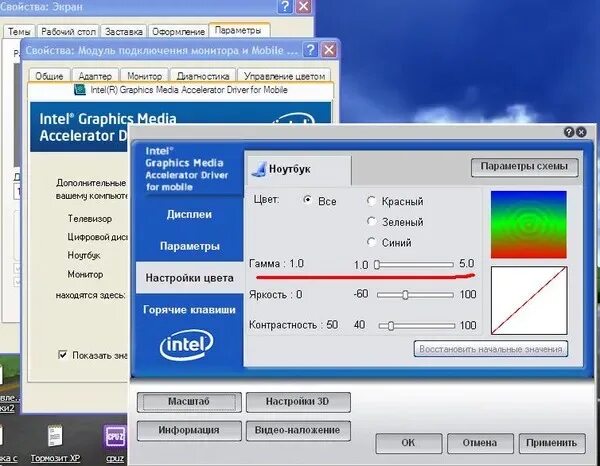The image size is (600, 466).
Task: Switch to the Рабочий стол tab
Action: tap(68, 31)
